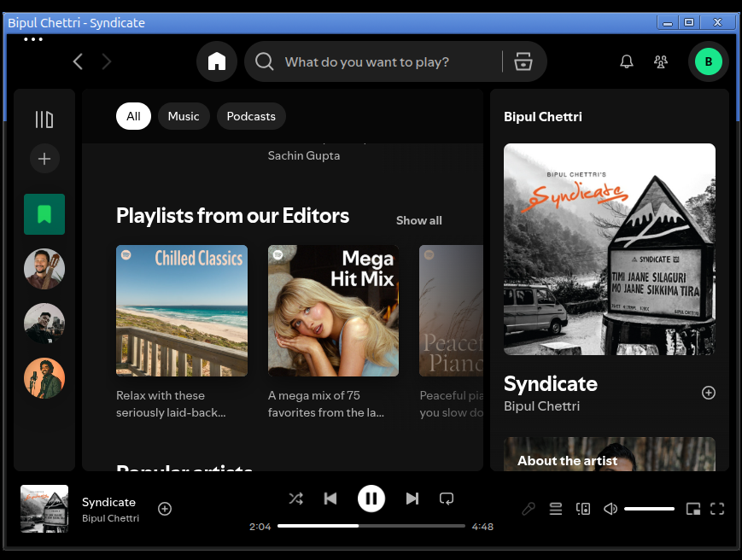Pause the current song
Image resolution: width=742 pixels, height=560 pixels.
click(371, 499)
